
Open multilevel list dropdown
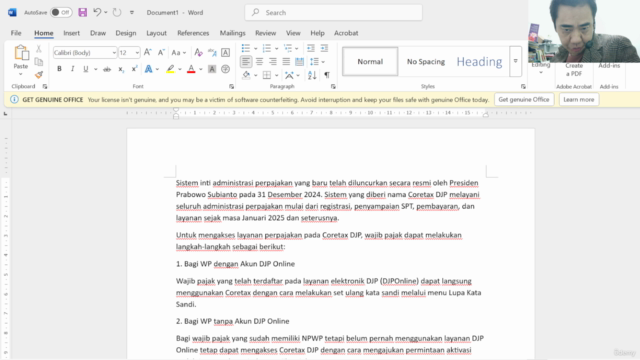pyautogui.click(x=296, y=49)
